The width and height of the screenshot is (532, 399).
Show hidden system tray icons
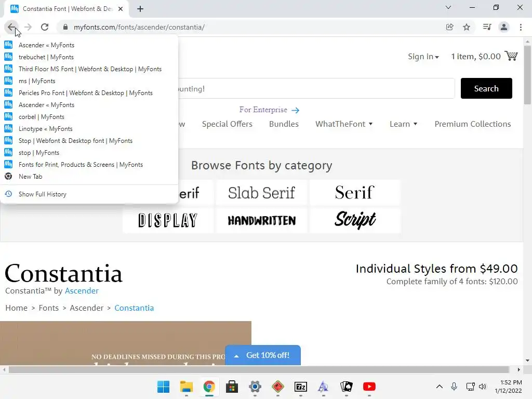click(x=440, y=387)
